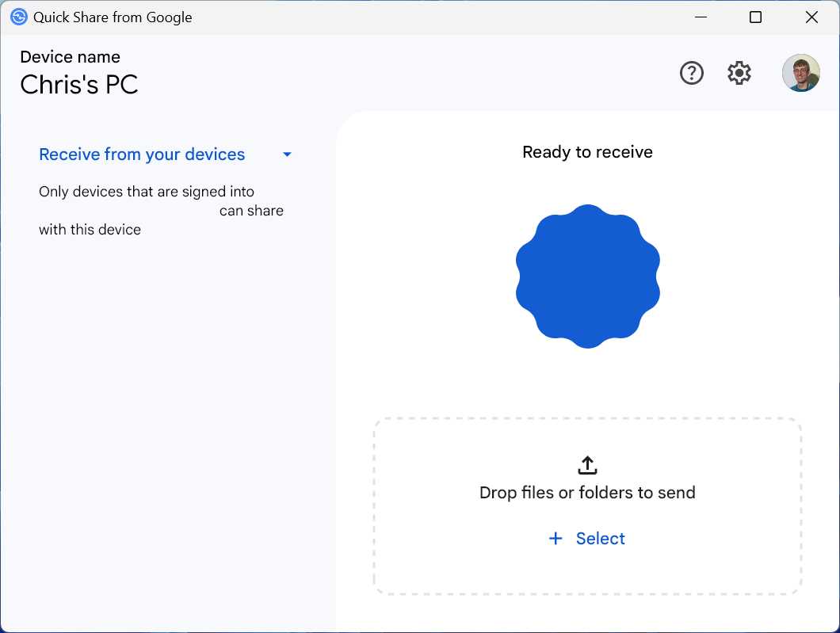Click the help question mark icon
This screenshot has width=840, height=633.
tap(691, 72)
